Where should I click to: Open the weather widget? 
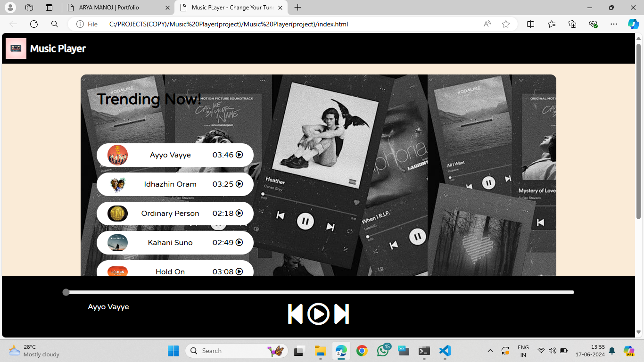click(34, 351)
